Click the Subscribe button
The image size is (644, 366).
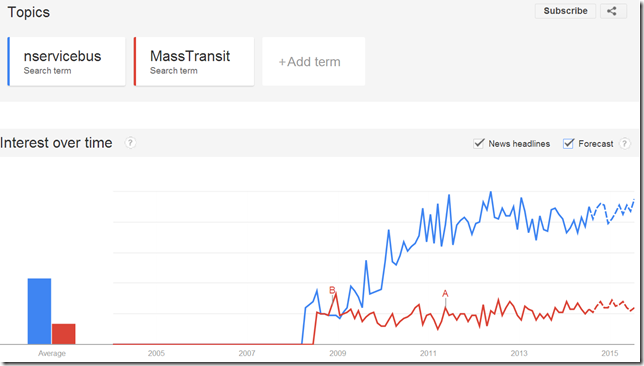click(565, 11)
